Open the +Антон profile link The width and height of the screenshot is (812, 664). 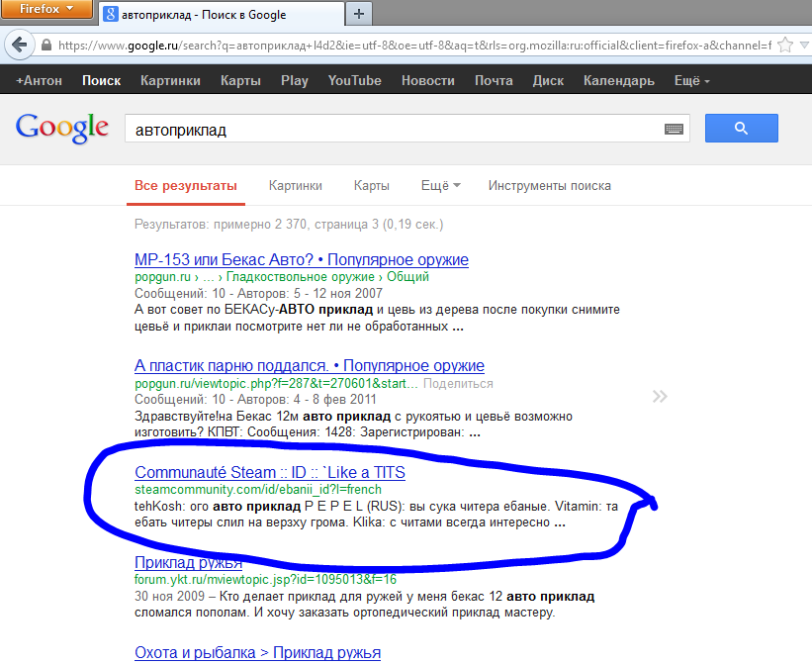(x=39, y=81)
